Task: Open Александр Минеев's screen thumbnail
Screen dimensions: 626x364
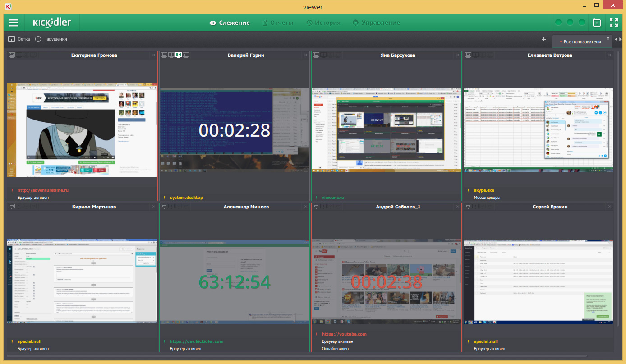Action: point(235,281)
